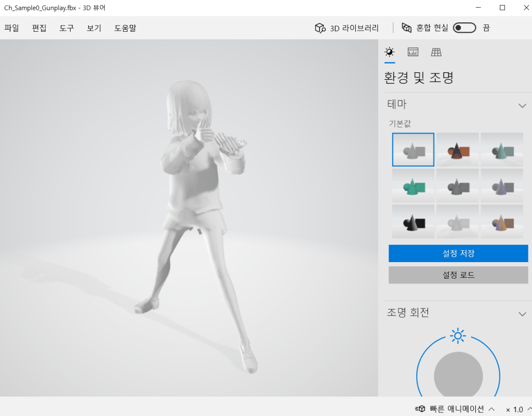
Task: Click the Mixed Reality cube icon
Action: pos(407,28)
